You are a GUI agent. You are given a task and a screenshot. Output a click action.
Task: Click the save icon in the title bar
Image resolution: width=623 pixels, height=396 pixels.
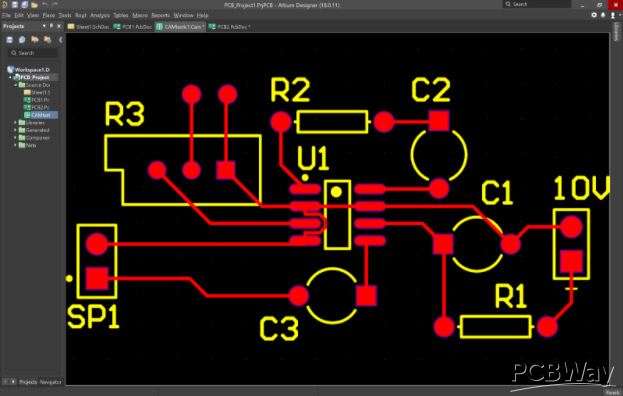point(15,5)
